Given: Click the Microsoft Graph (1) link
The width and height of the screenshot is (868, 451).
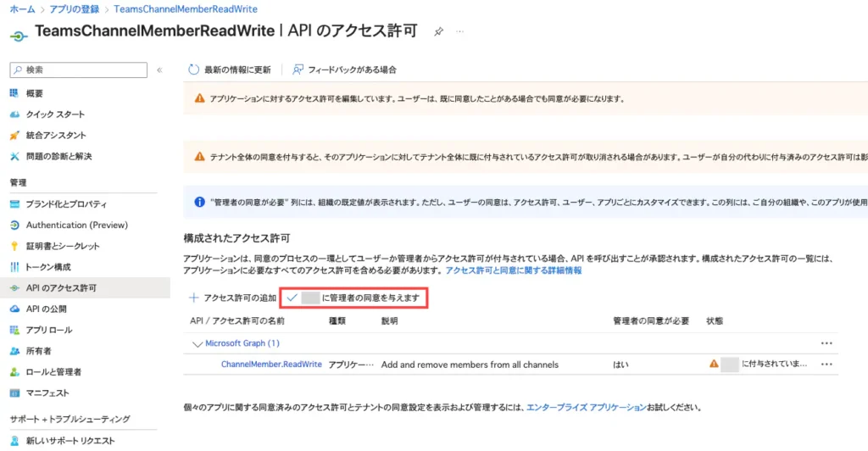Looking at the screenshot, I should [x=242, y=343].
